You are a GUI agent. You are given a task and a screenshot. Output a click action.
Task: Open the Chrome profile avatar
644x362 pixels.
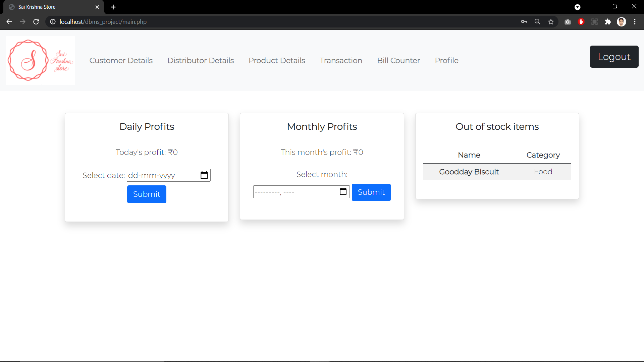coord(622,22)
